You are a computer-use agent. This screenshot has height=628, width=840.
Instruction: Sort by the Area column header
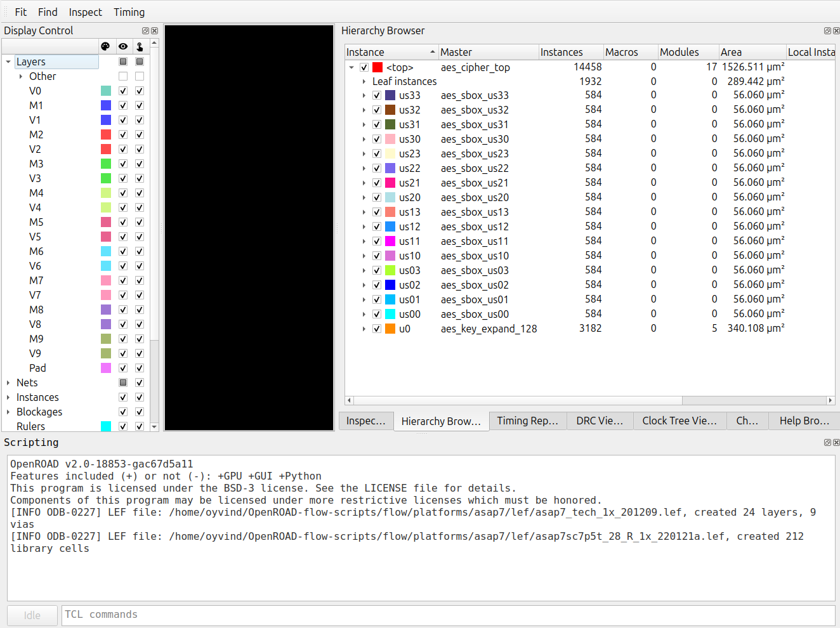[x=752, y=52]
